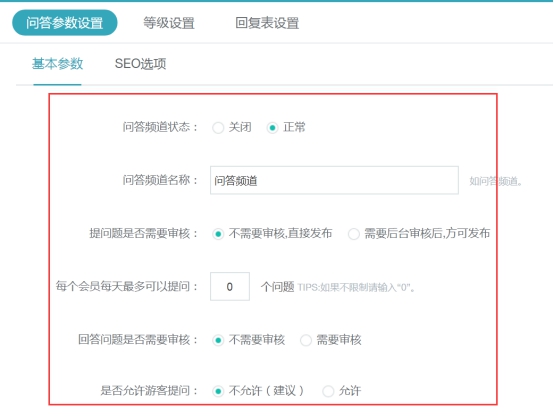Click the 问答频道名称 input field

334,180
